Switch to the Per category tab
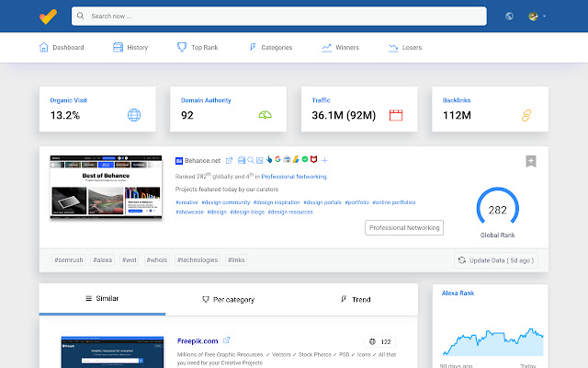This screenshot has height=368, width=588. [x=229, y=299]
